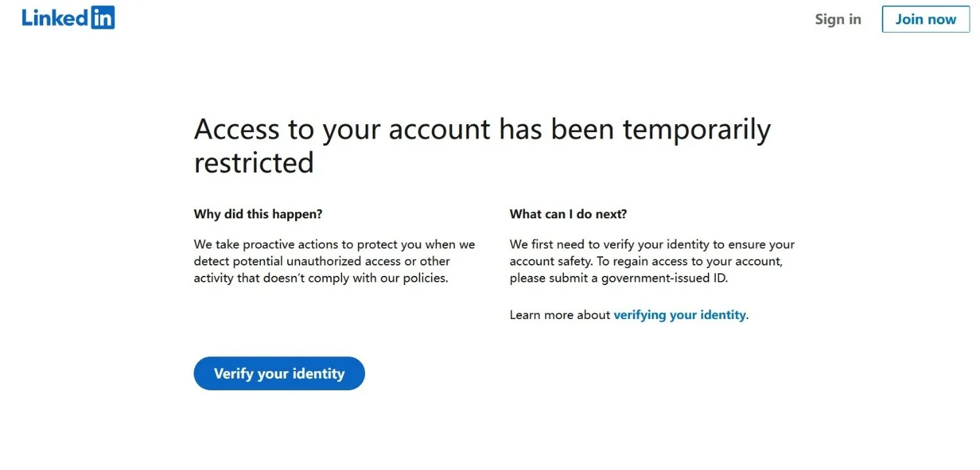Follow the "verifying your identity" hyperlink
980x470 pixels.
[679, 314]
